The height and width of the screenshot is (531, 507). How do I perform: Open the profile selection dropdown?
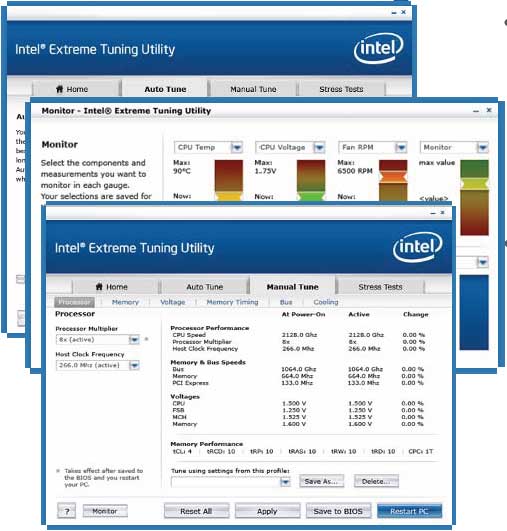285,482
